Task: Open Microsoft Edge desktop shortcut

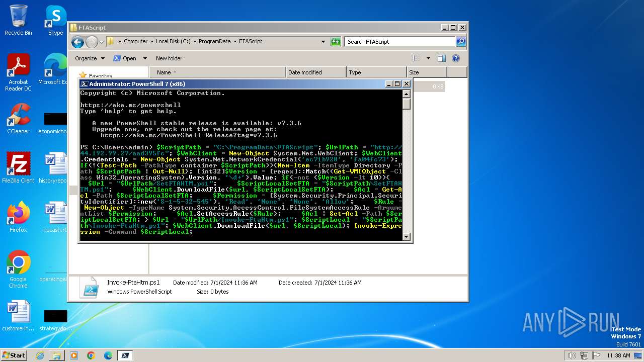Action: (x=54, y=69)
